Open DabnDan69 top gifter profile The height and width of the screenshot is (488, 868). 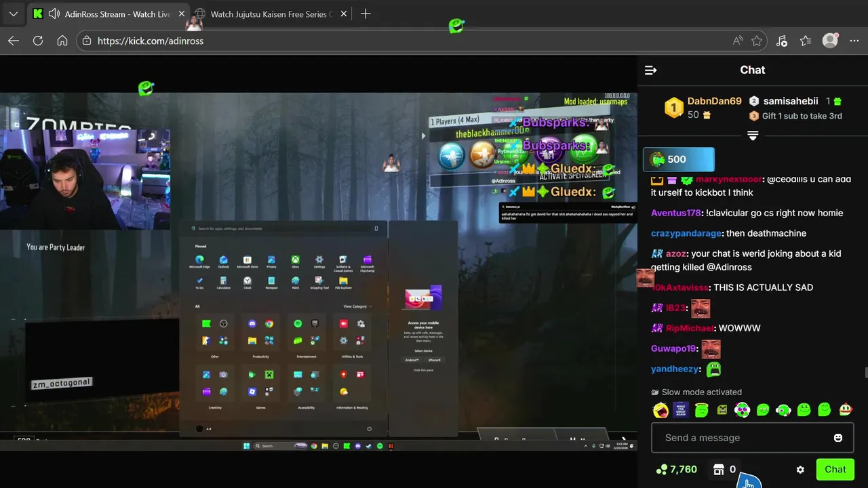714,101
